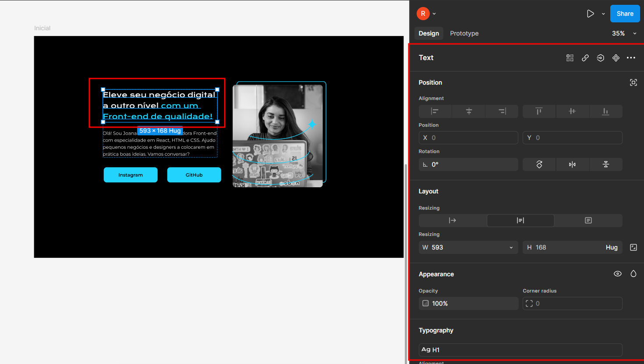Select the paragraph text starting 'Olá! Sou Joana'

click(160, 143)
